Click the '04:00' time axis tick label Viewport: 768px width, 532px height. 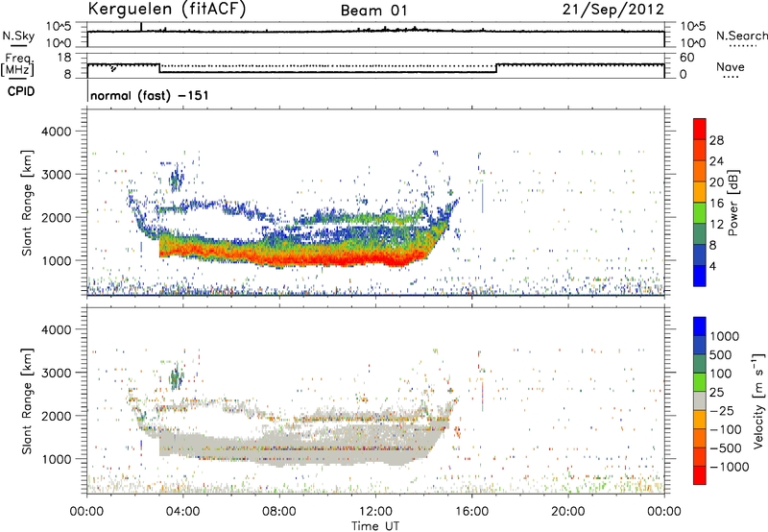point(183,512)
